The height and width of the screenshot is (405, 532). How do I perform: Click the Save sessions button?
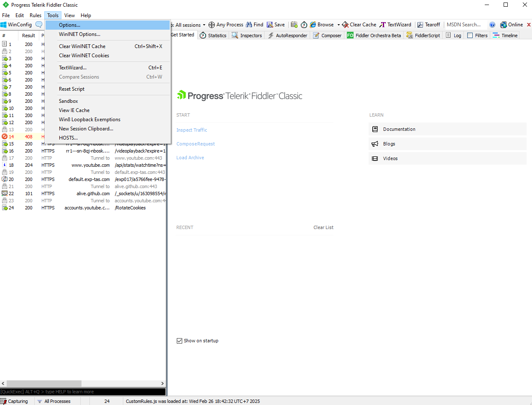coord(276,25)
